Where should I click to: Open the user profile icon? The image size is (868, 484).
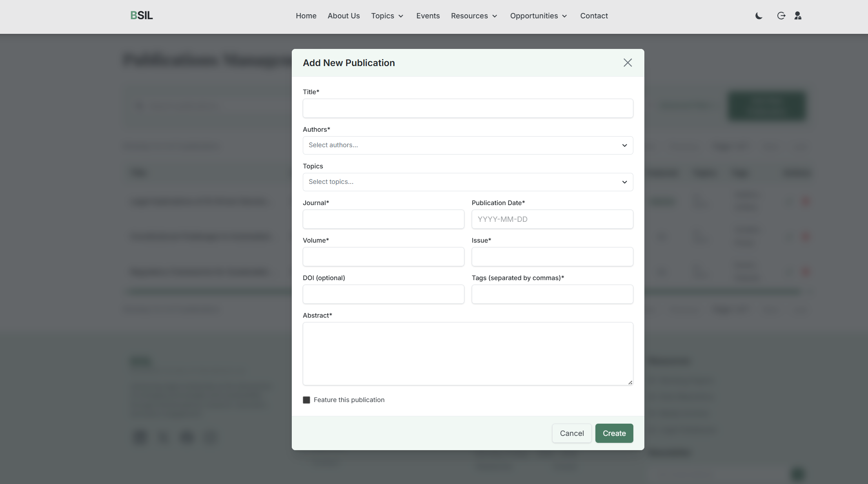click(x=798, y=16)
